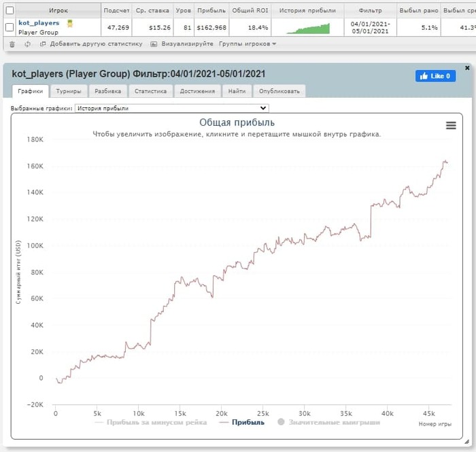The height and width of the screenshot is (452, 476).
Task: Sort by the Прибыль column header
Action: [x=211, y=11]
